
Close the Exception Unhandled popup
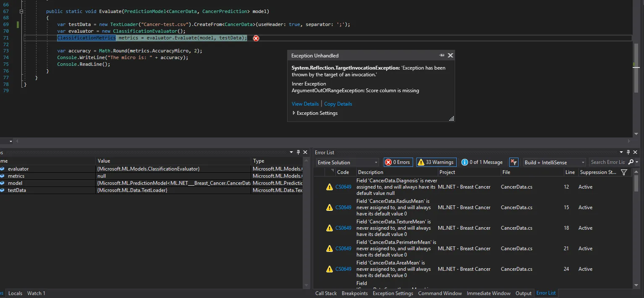click(450, 55)
